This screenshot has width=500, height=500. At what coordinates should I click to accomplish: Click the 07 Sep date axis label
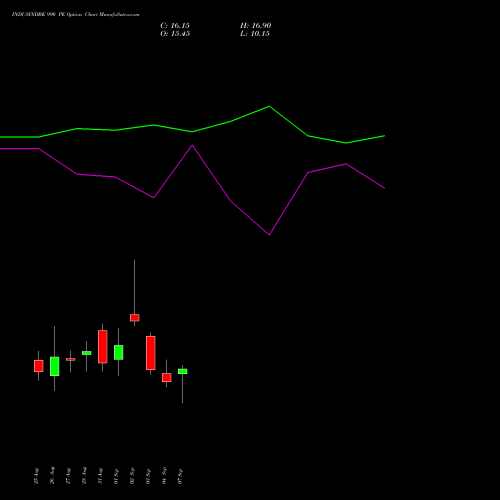[180, 476]
